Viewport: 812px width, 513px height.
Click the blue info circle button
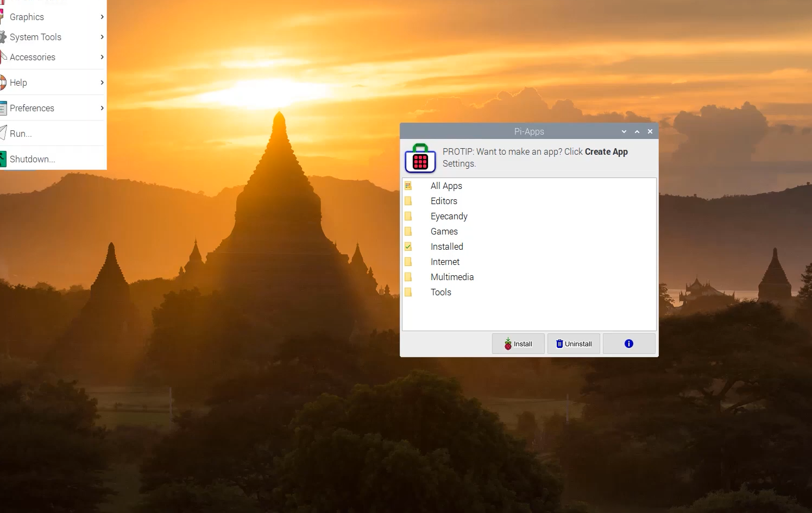628,343
